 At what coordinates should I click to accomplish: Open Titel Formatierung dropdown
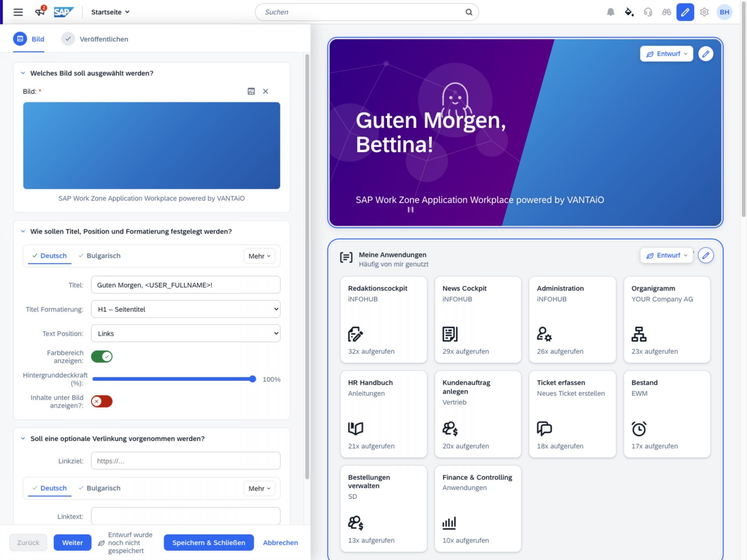pos(186,309)
